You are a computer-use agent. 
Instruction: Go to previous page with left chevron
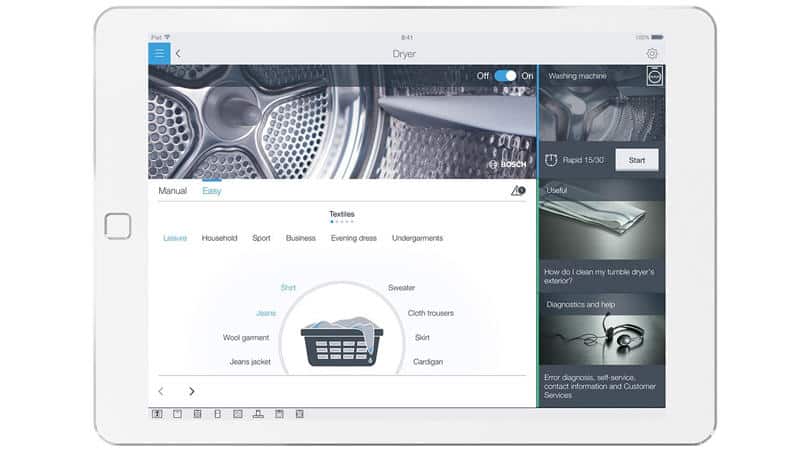[x=161, y=391]
